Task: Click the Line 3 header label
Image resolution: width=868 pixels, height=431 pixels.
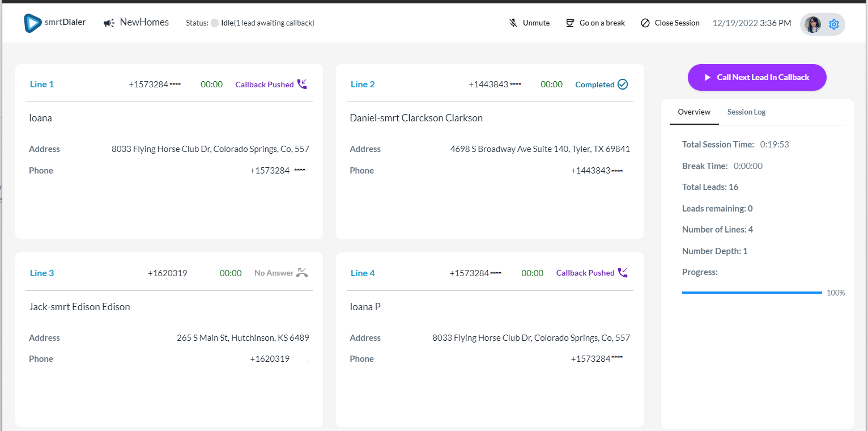Action: (42, 273)
